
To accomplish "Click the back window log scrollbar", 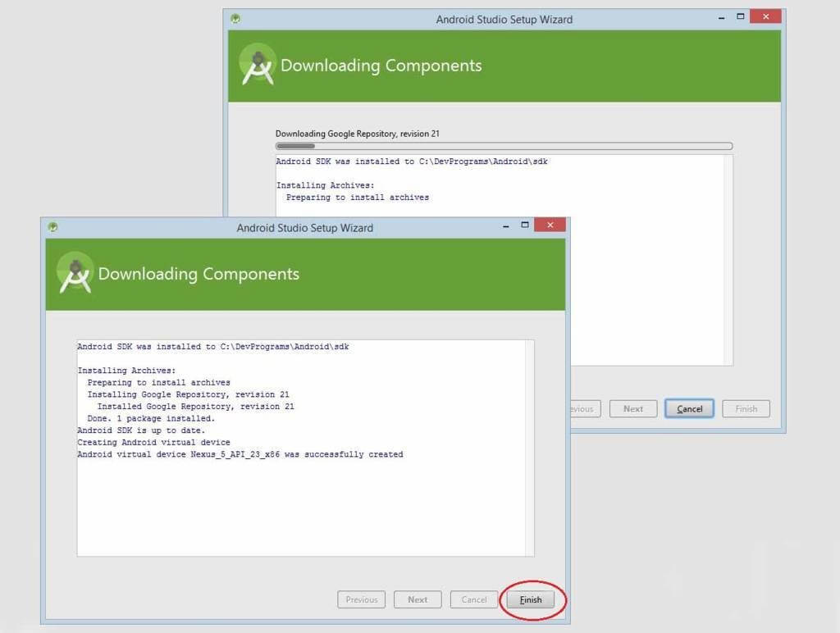I will 728,260.
